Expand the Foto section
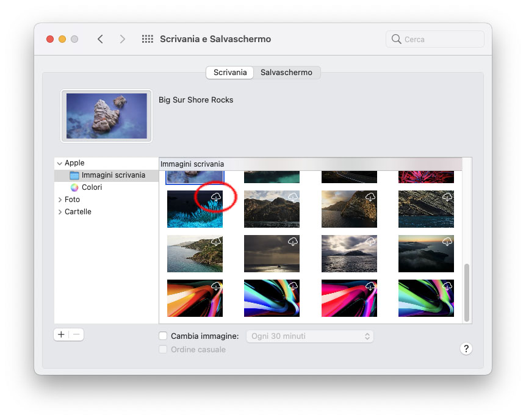 click(59, 200)
